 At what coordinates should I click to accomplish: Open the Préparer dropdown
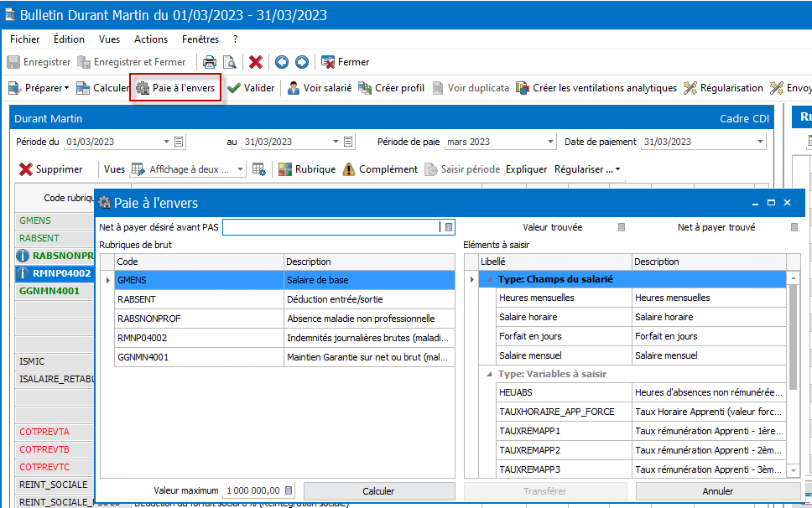coord(39,88)
